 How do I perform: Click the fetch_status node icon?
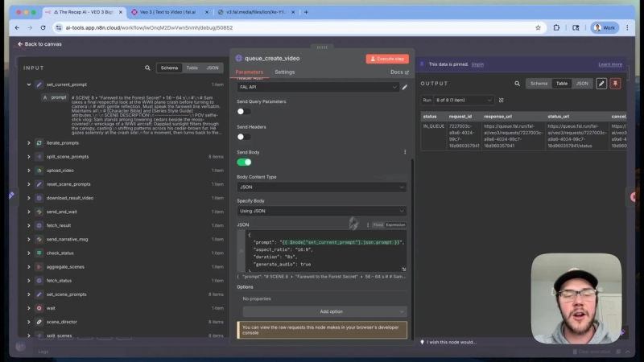[x=39, y=281]
